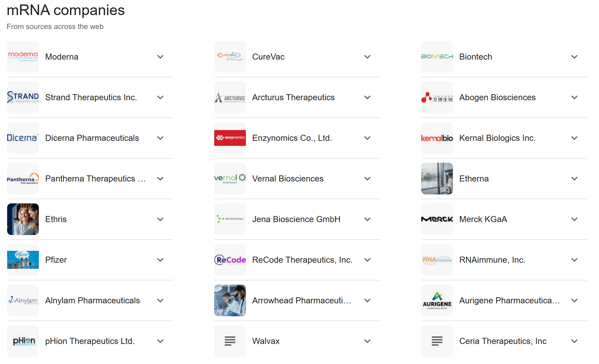Click the Etherna building photo thumbnail
Image resolution: width=599 pixels, height=364 pixels.
437,179
